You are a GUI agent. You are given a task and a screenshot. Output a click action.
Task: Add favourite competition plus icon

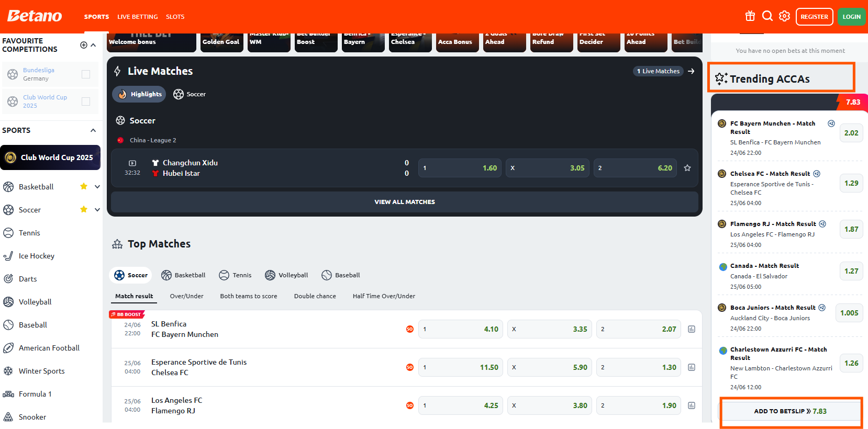[84, 45]
